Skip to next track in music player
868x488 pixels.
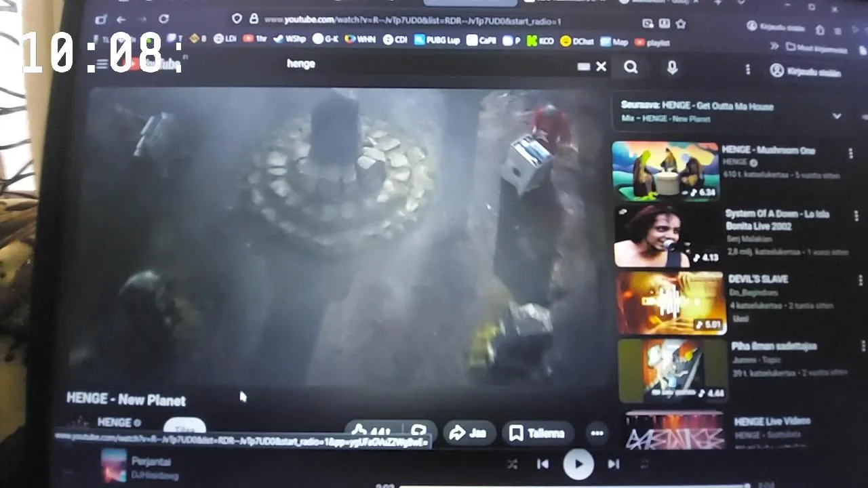tap(613, 464)
